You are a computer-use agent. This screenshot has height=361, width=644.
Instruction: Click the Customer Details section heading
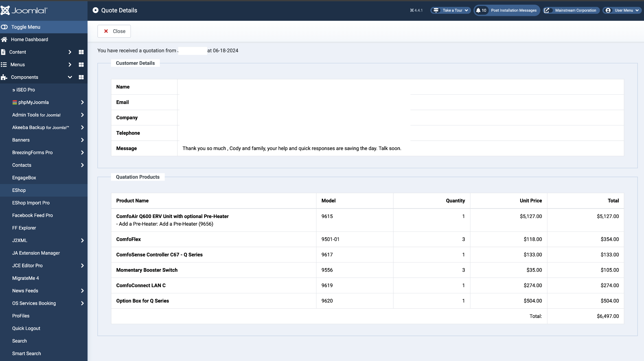click(x=135, y=63)
